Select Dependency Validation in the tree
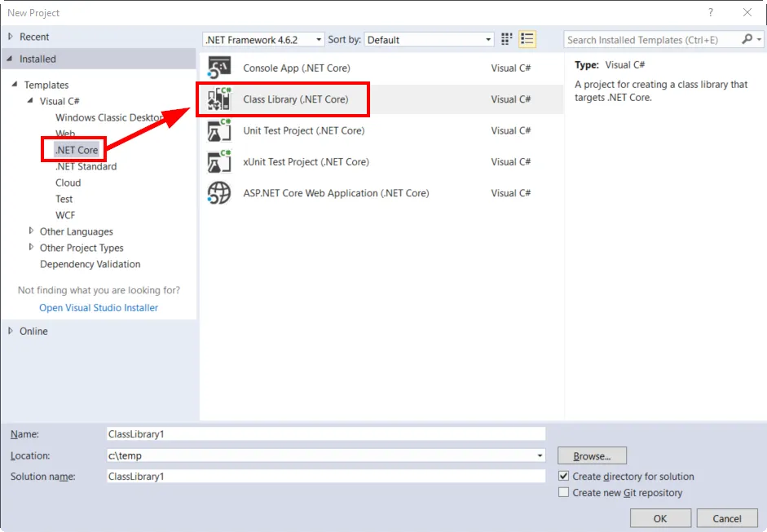767x532 pixels. (x=90, y=264)
